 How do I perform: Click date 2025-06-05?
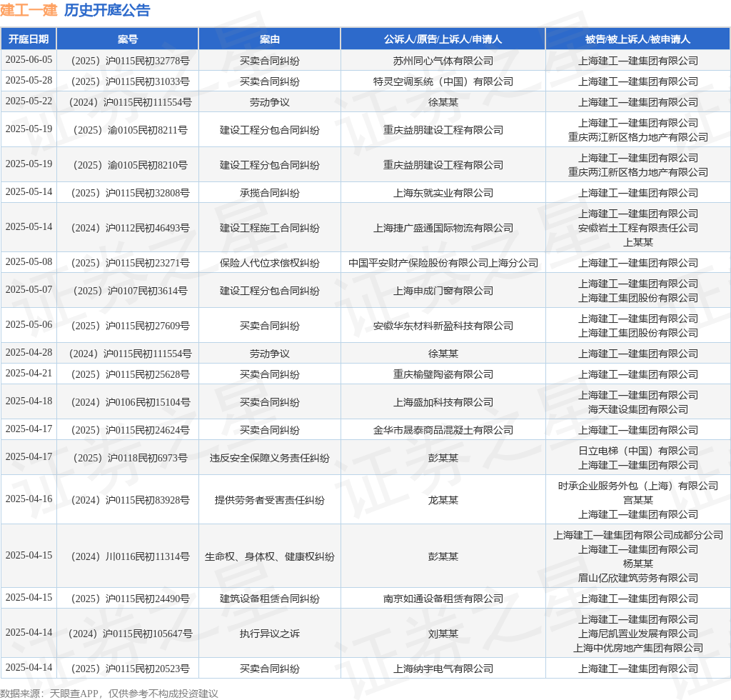[x=29, y=60]
